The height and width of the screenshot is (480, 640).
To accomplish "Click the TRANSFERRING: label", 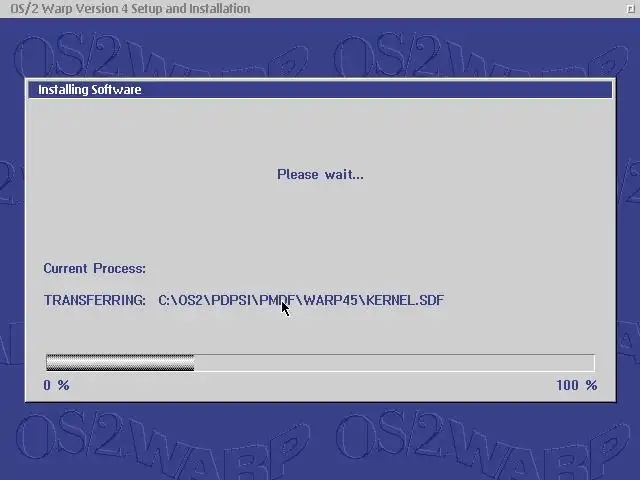I will click(x=95, y=300).
